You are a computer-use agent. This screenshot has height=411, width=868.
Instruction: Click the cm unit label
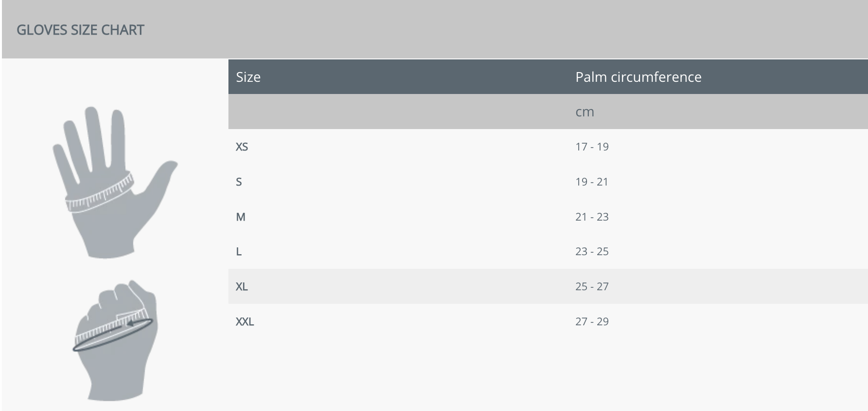click(x=585, y=112)
